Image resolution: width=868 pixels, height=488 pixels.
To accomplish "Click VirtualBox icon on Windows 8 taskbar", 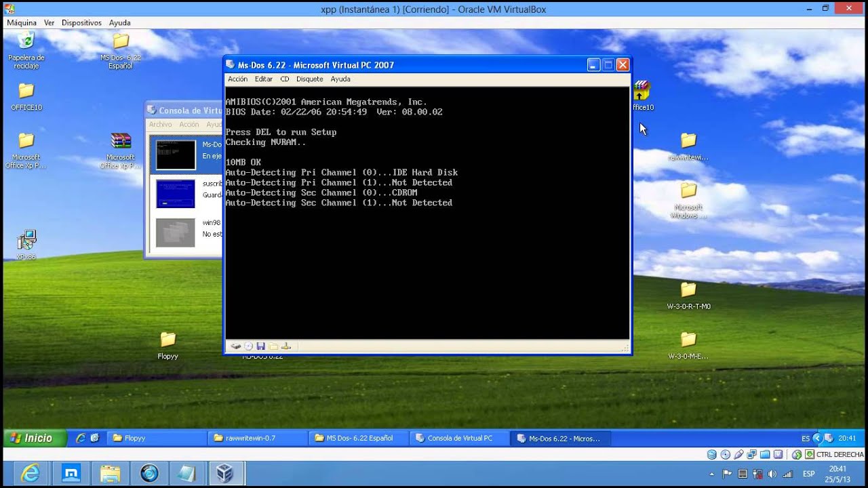I will [226, 473].
